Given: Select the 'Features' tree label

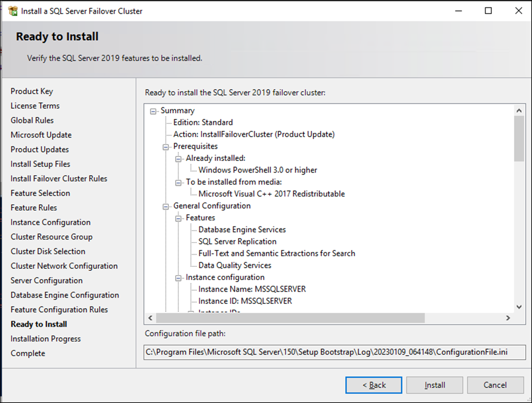Looking at the screenshot, I should [201, 218].
